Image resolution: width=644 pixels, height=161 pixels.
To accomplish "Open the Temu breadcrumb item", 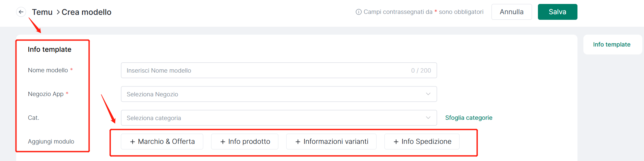I will pos(42,12).
